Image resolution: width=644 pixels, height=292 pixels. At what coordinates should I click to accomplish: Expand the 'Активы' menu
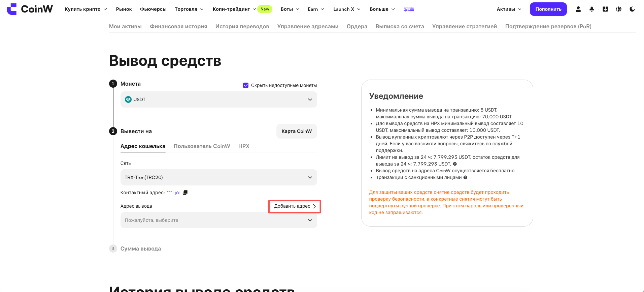509,9
